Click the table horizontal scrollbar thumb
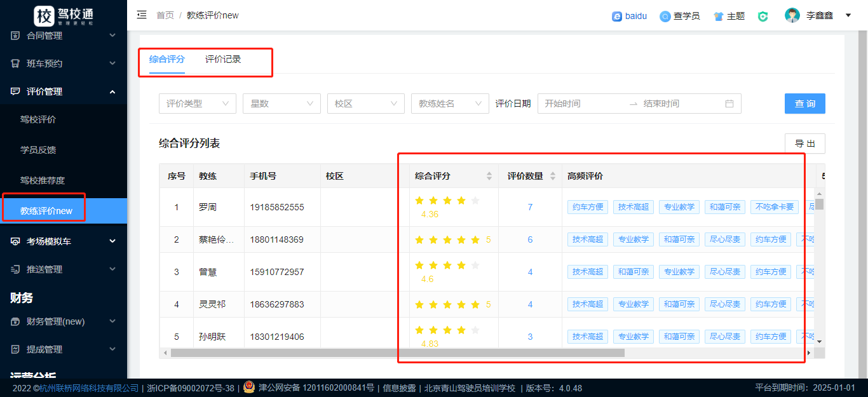 tap(397, 353)
